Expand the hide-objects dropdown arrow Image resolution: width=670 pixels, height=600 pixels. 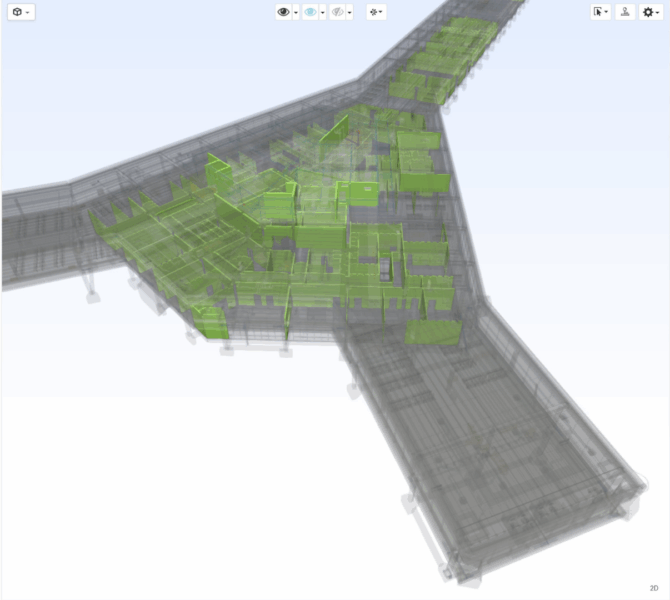tap(349, 13)
